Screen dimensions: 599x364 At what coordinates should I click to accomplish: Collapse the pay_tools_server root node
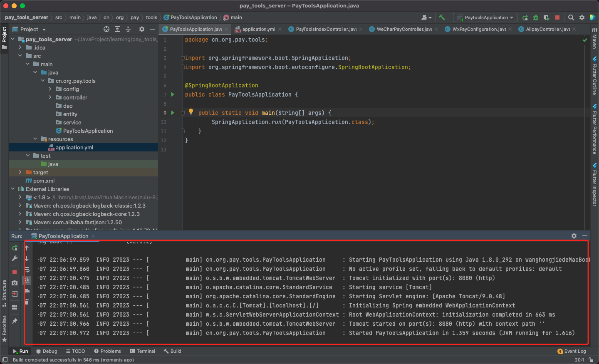[x=12, y=39]
